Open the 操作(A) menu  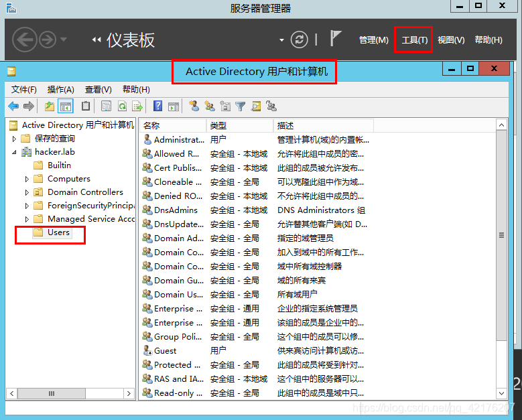click(60, 90)
